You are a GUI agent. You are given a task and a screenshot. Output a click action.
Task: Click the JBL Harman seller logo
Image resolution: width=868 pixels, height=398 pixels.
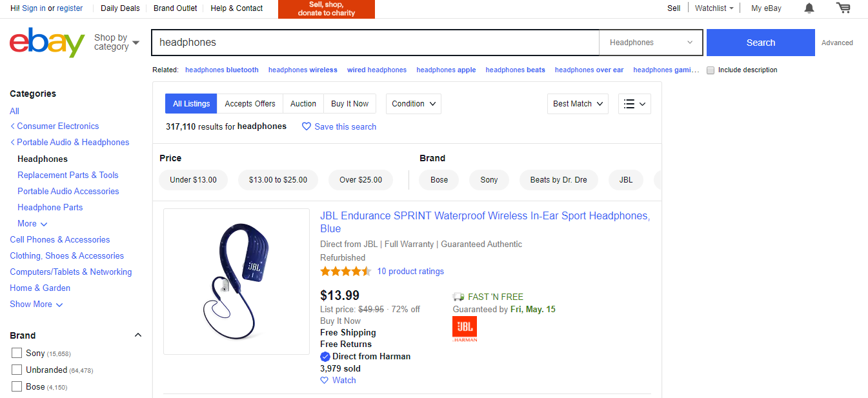(x=465, y=328)
